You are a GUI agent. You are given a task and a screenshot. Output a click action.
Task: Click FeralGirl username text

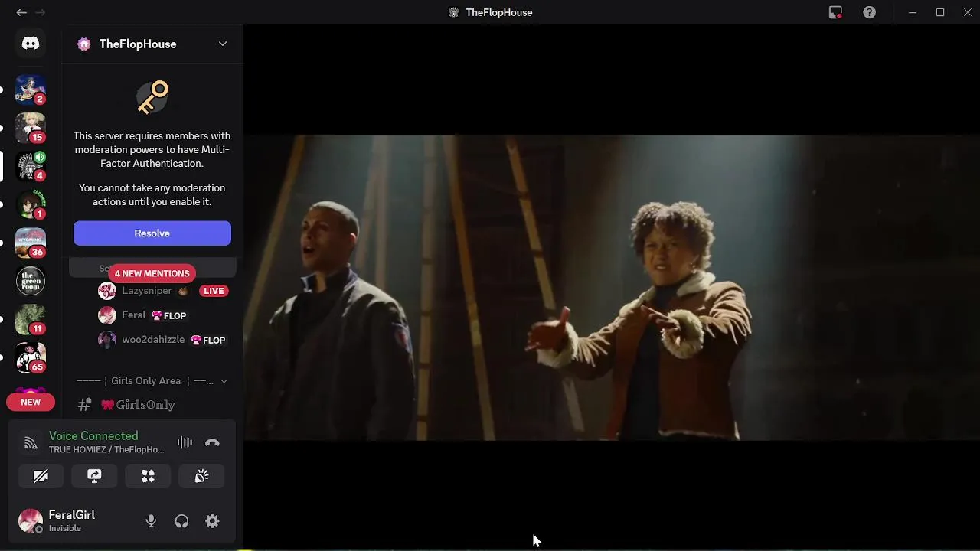72,515
